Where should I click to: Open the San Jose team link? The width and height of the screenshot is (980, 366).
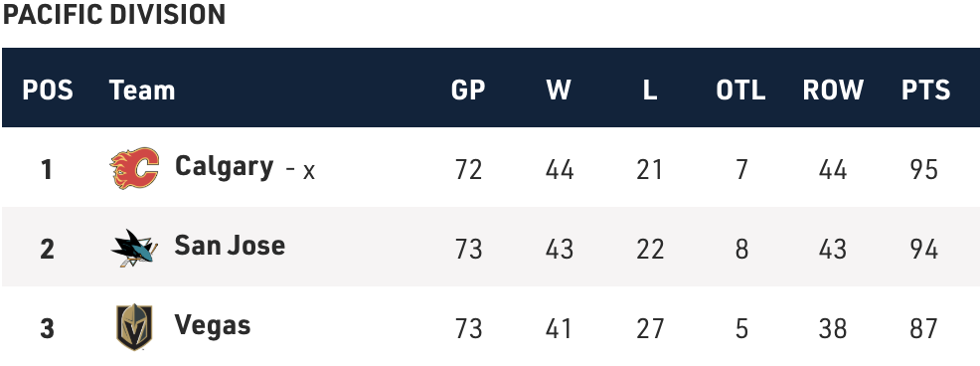click(230, 245)
